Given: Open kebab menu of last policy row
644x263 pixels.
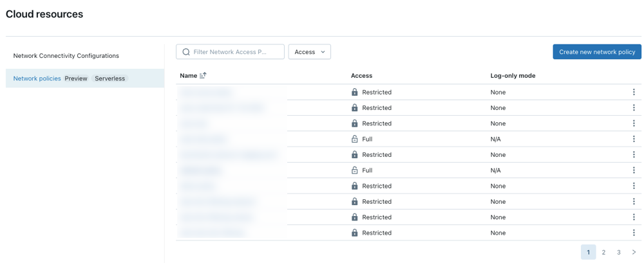Looking at the screenshot, I should 634,232.
